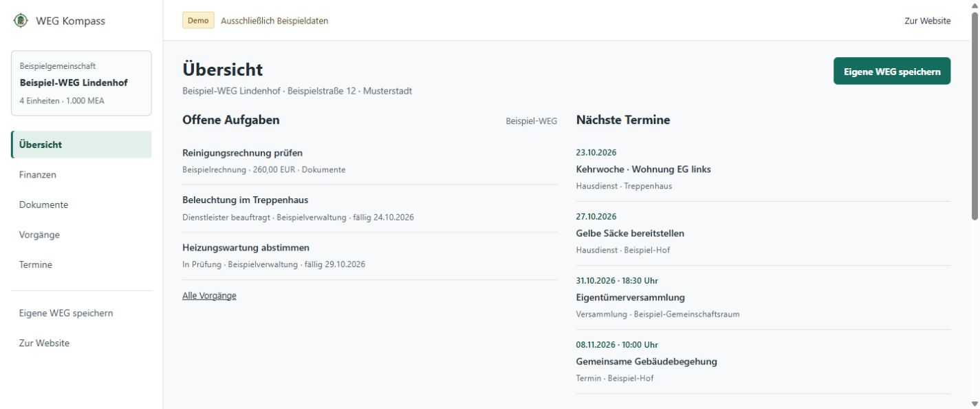This screenshot has width=980, height=409.
Task: Click the Hausdienst · Treppenhaus subtitle
Action: tap(624, 186)
